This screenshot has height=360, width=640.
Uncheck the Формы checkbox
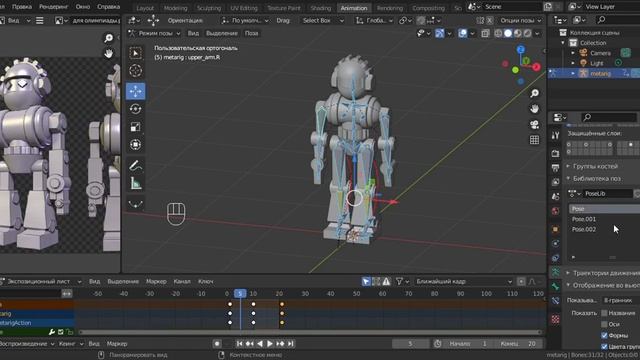[x=604, y=335]
